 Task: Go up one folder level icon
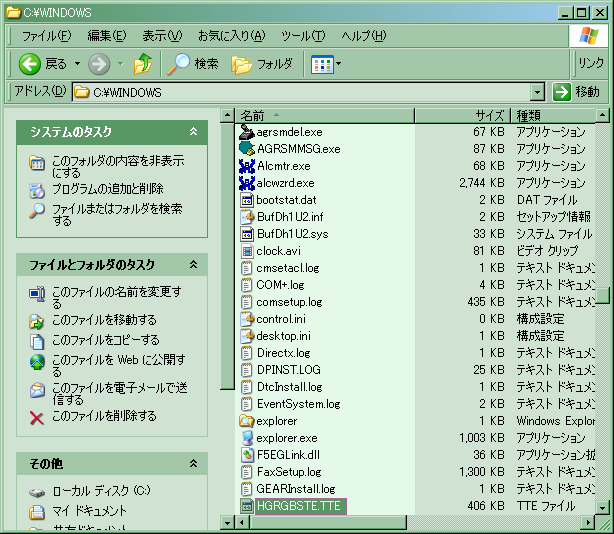(143, 64)
